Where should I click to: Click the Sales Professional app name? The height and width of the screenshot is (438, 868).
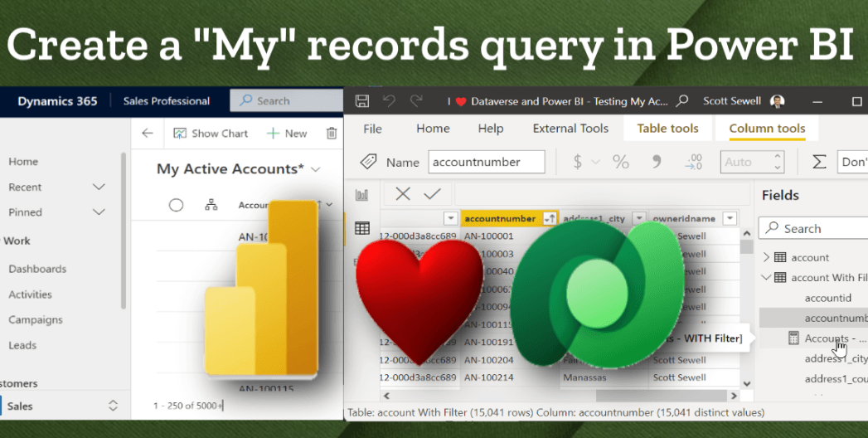tap(166, 100)
